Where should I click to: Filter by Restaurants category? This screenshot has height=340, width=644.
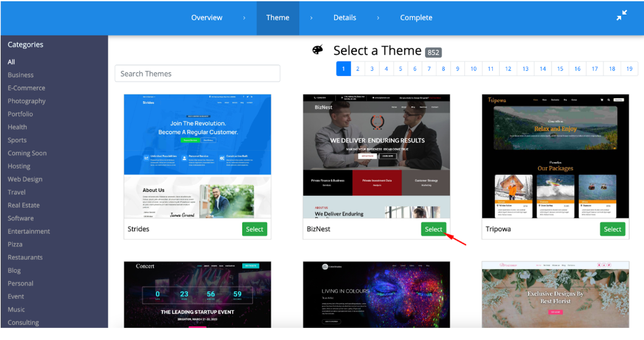pos(25,257)
